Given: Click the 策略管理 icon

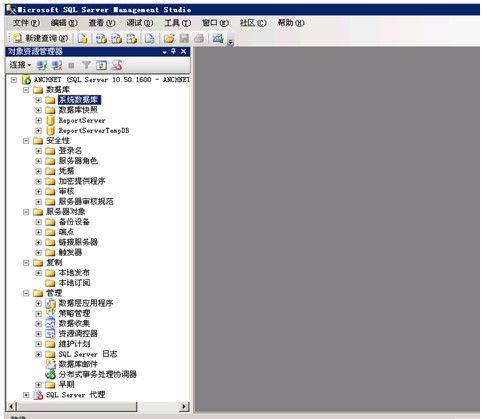Looking at the screenshot, I should [50, 313].
